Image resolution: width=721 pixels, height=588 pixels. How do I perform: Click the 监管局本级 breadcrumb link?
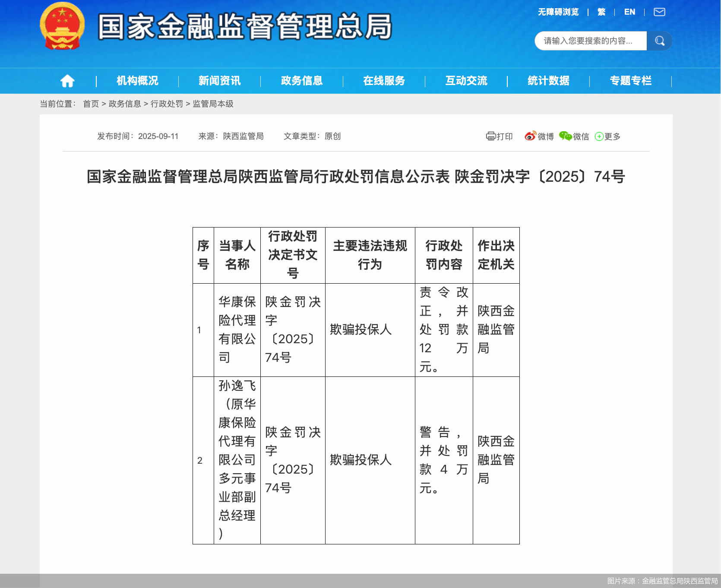213,104
